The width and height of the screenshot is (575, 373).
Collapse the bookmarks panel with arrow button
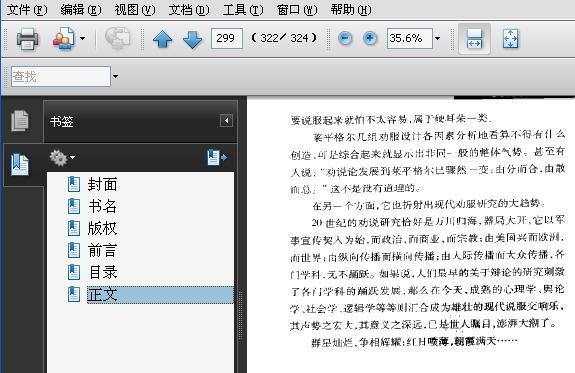[x=226, y=120]
